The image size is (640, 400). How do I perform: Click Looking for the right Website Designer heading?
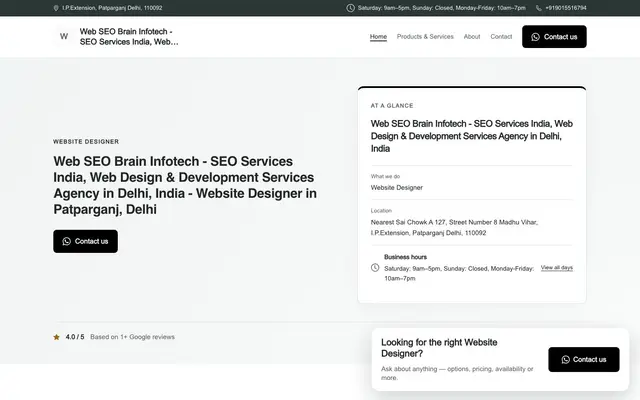coord(439,348)
